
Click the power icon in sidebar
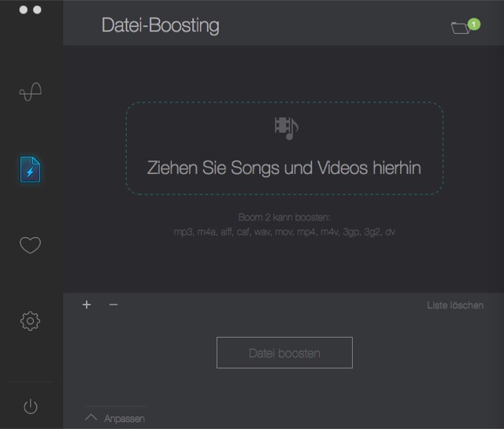tap(30, 406)
